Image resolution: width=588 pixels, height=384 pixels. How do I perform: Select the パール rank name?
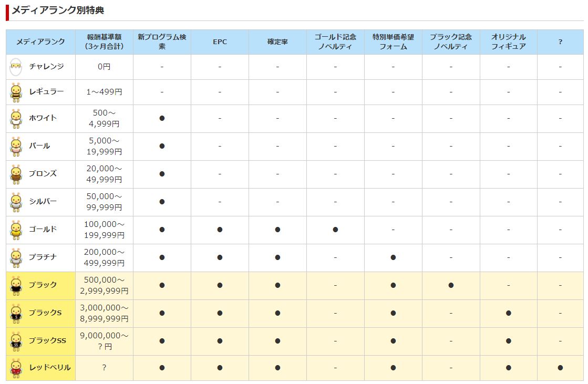tap(39, 146)
